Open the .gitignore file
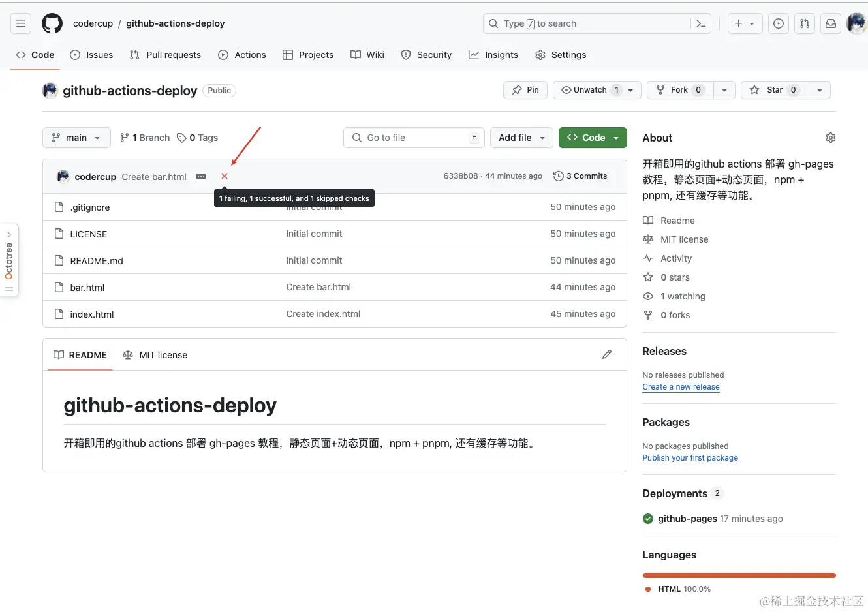The width and height of the screenshot is (868, 612). [x=90, y=207]
